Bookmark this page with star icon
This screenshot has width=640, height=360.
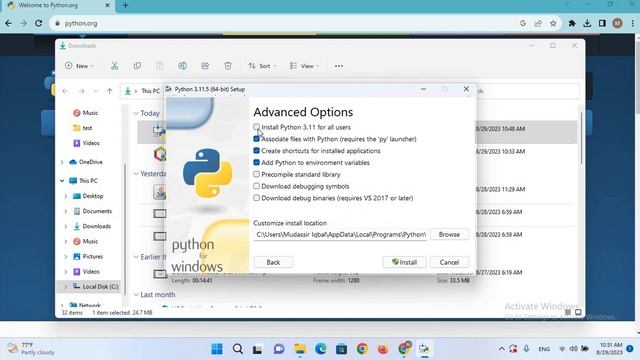pyautogui.click(x=553, y=23)
